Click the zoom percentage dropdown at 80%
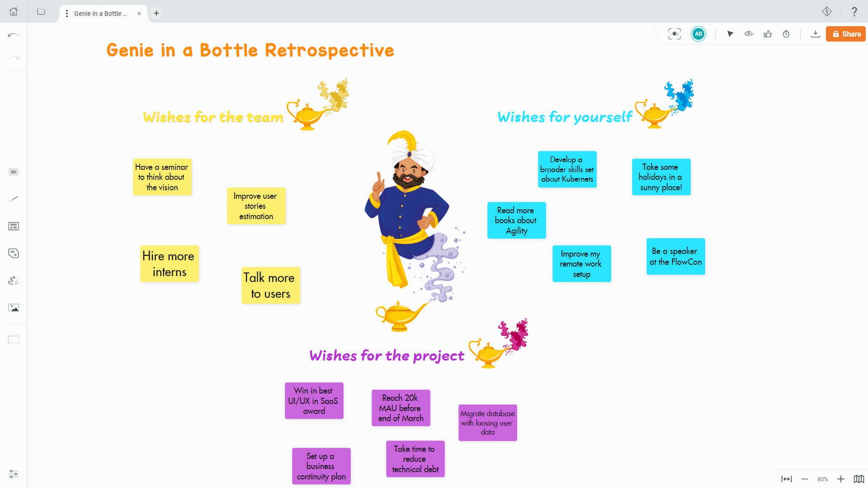 823,477
